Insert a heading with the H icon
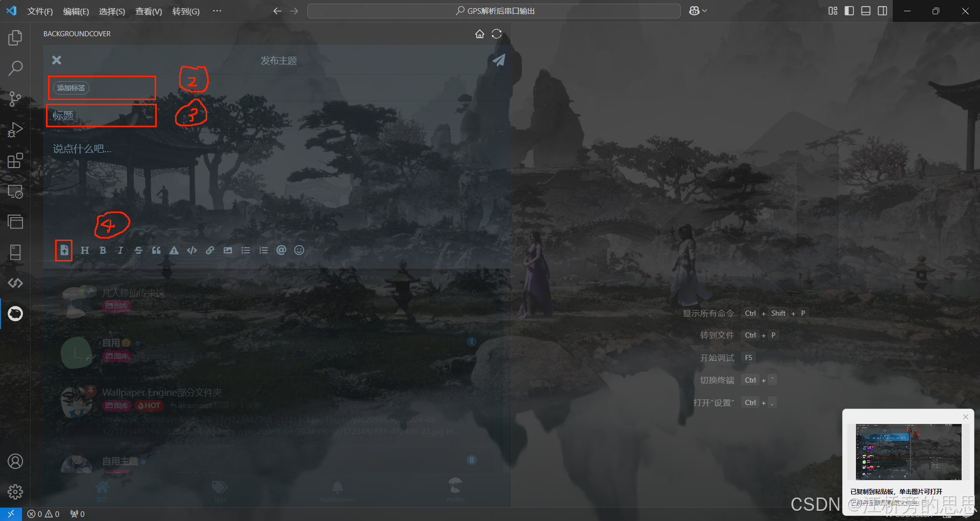This screenshot has height=521, width=980. [85, 250]
